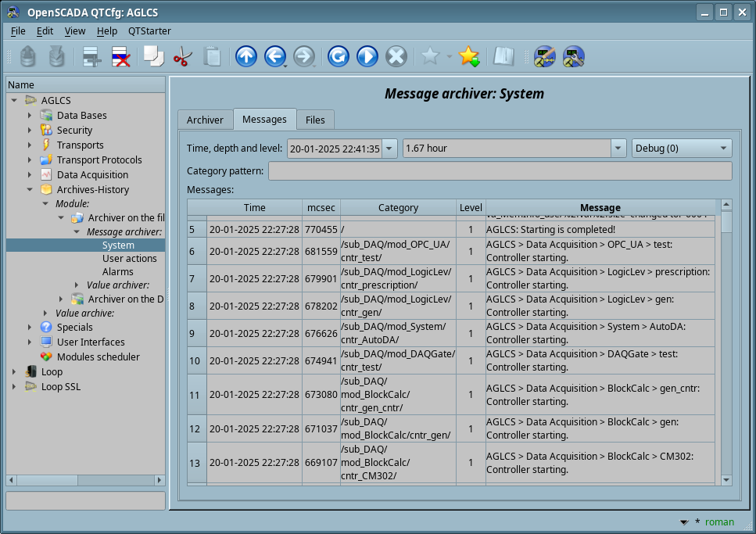
Task: Click the cut scissors icon
Action: [x=182, y=56]
